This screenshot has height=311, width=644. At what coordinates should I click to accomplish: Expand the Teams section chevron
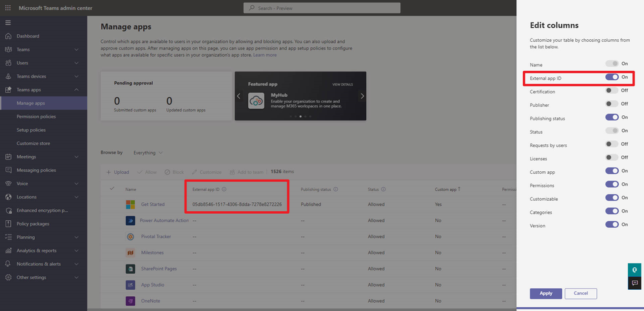(77, 50)
